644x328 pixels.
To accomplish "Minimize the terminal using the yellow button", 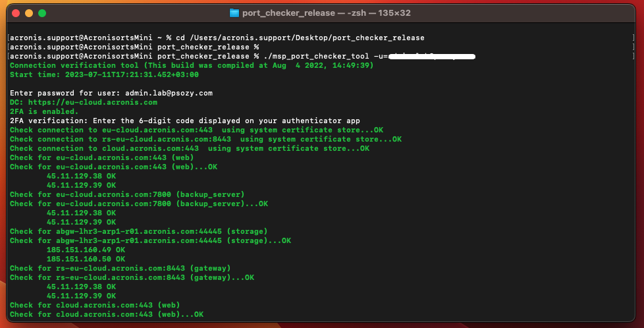I will [29, 13].
